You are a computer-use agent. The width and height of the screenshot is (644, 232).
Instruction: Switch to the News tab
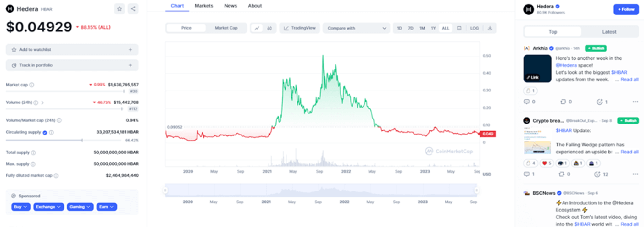pos(230,6)
